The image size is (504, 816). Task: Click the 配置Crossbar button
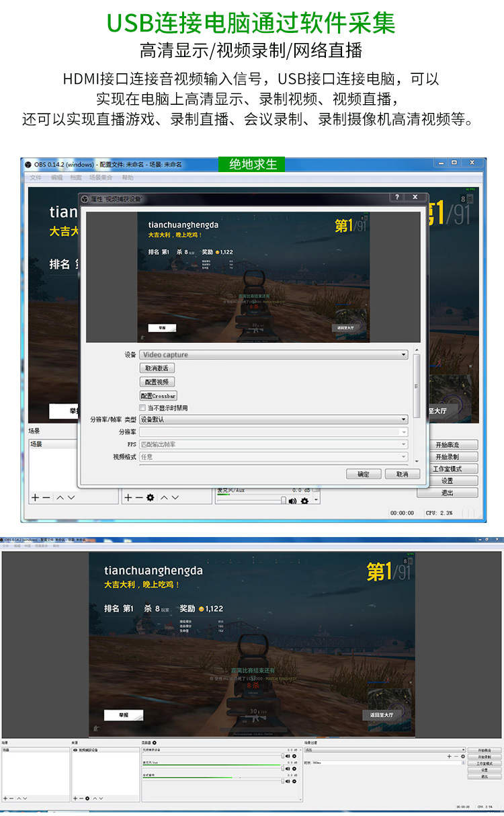(158, 396)
